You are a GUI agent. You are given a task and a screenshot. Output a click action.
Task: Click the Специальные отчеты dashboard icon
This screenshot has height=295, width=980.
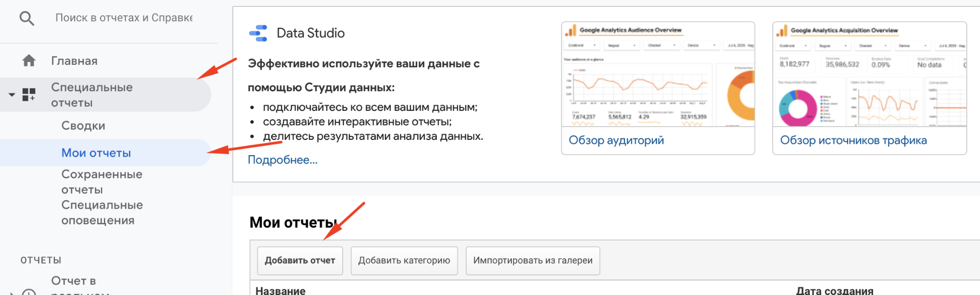coord(29,94)
